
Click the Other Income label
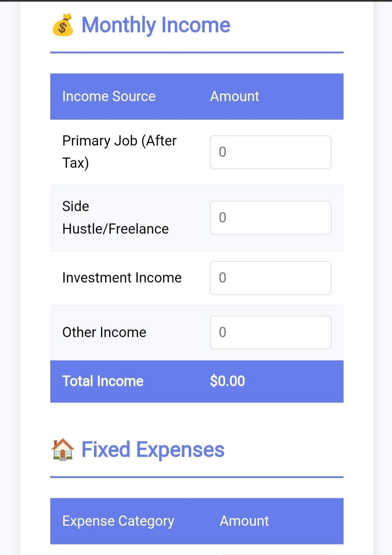point(104,332)
